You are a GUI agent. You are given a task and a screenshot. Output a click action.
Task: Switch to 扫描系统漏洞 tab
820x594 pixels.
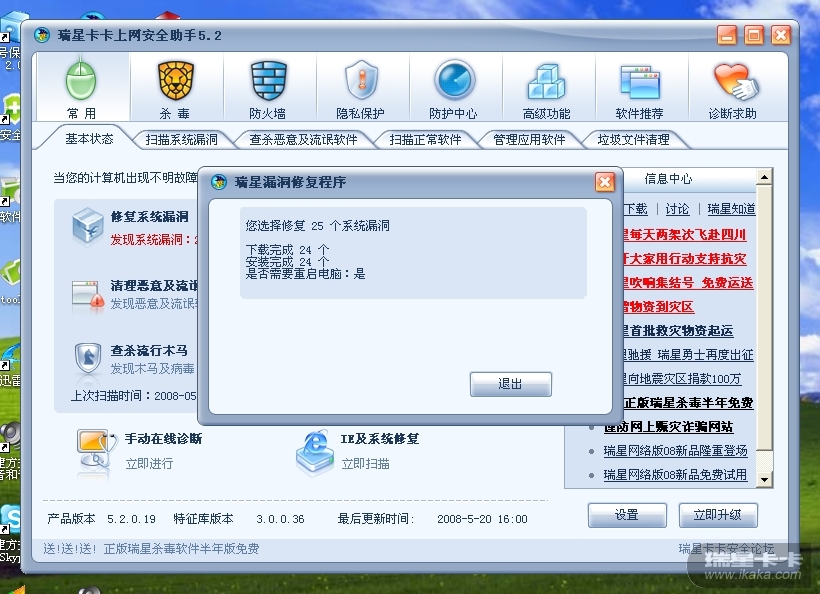point(181,140)
